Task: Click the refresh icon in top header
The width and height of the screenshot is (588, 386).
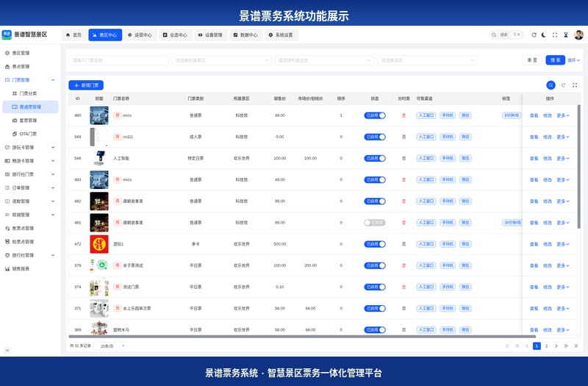Action: pyautogui.click(x=534, y=35)
